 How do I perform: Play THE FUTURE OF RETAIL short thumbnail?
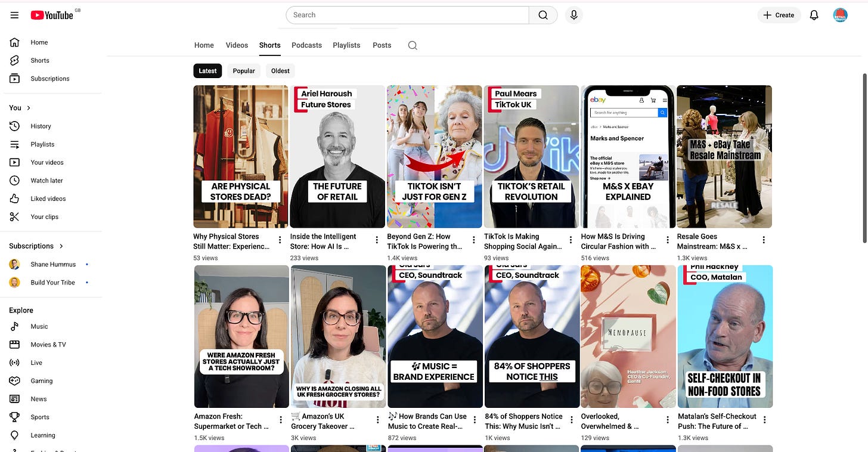coord(337,156)
